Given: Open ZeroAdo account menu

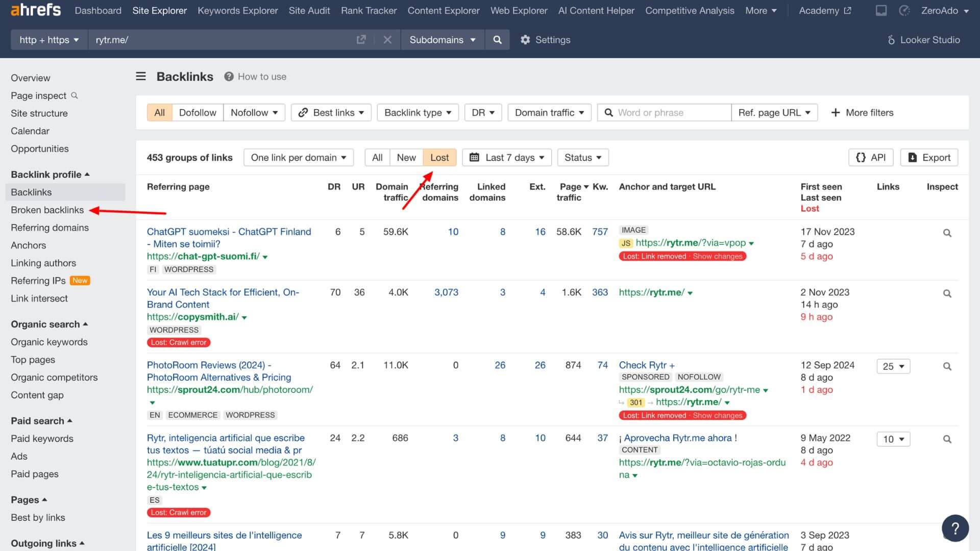Looking at the screenshot, I should 945,11.
